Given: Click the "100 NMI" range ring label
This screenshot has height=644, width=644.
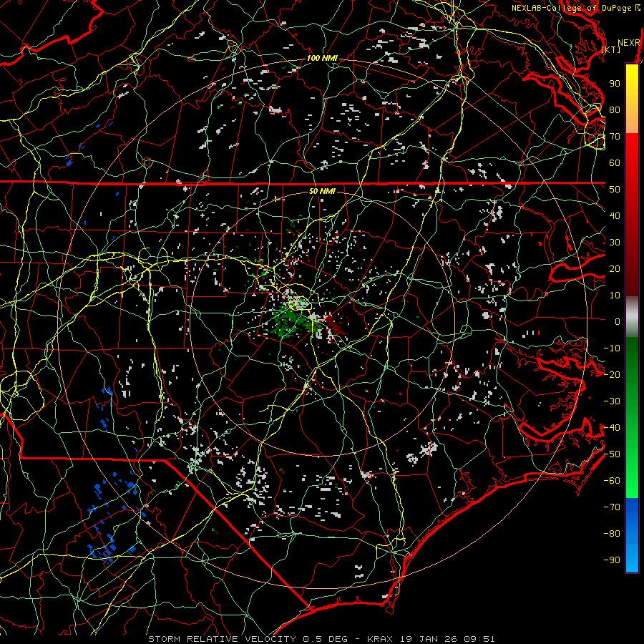Looking at the screenshot, I should (x=322, y=59).
